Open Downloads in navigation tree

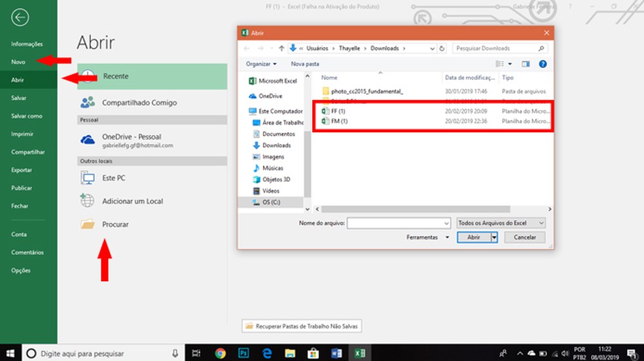click(272, 145)
